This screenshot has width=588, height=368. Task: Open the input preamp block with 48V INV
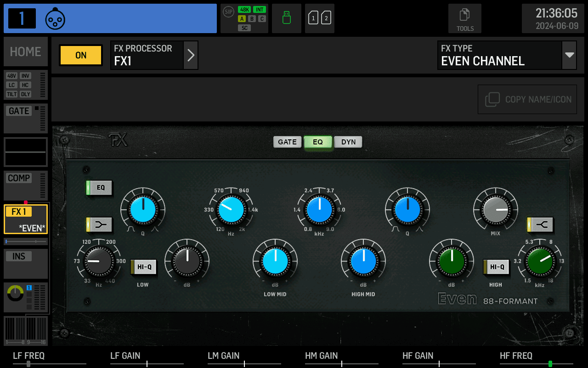point(26,85)
